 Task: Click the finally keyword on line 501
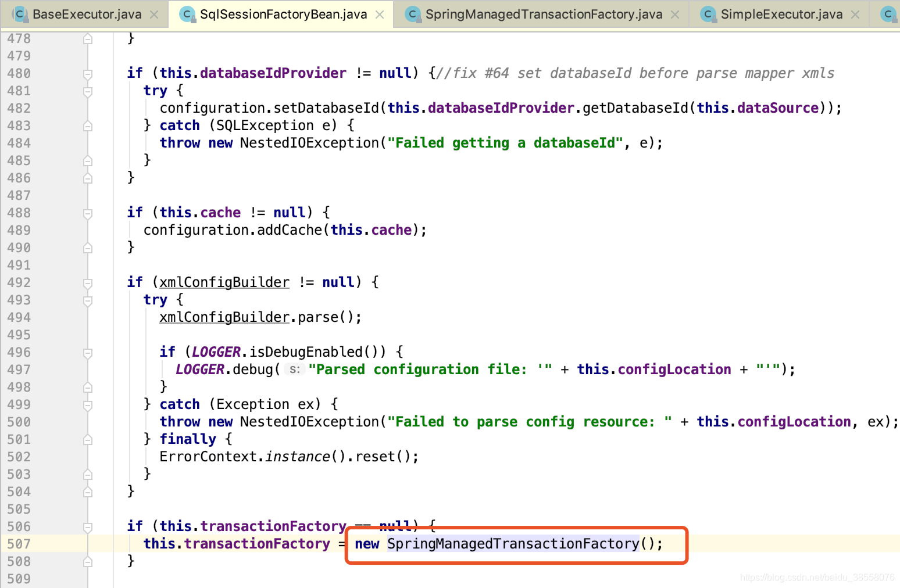(188, 439)
